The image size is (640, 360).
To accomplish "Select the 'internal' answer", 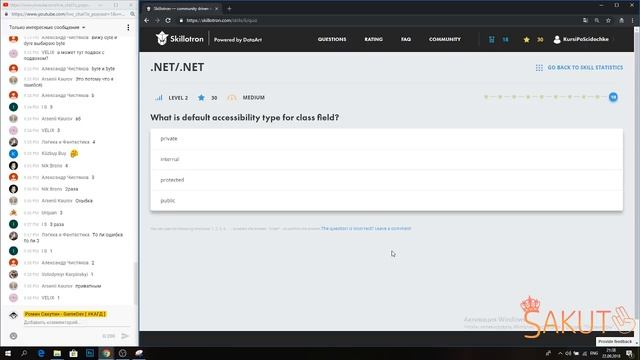I will (386, 159).
